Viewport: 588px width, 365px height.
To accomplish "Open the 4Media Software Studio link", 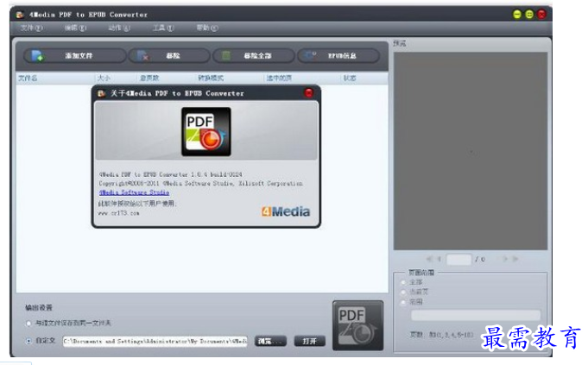I will [x=134, y=192].
